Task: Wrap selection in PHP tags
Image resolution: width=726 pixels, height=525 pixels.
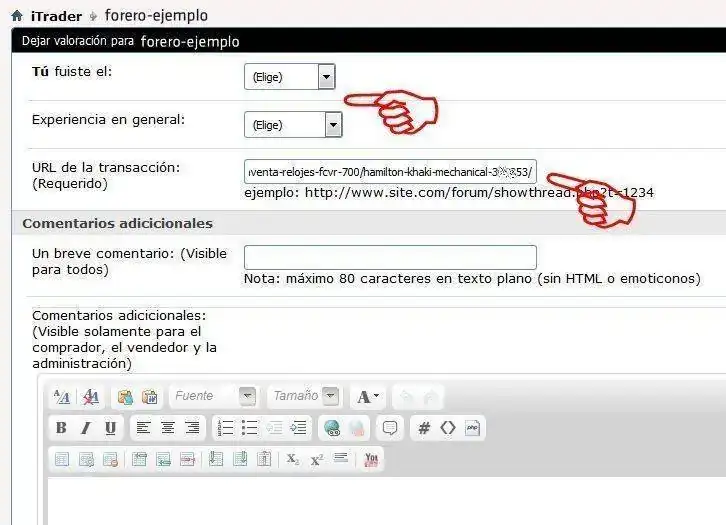Action: (472, 428)
